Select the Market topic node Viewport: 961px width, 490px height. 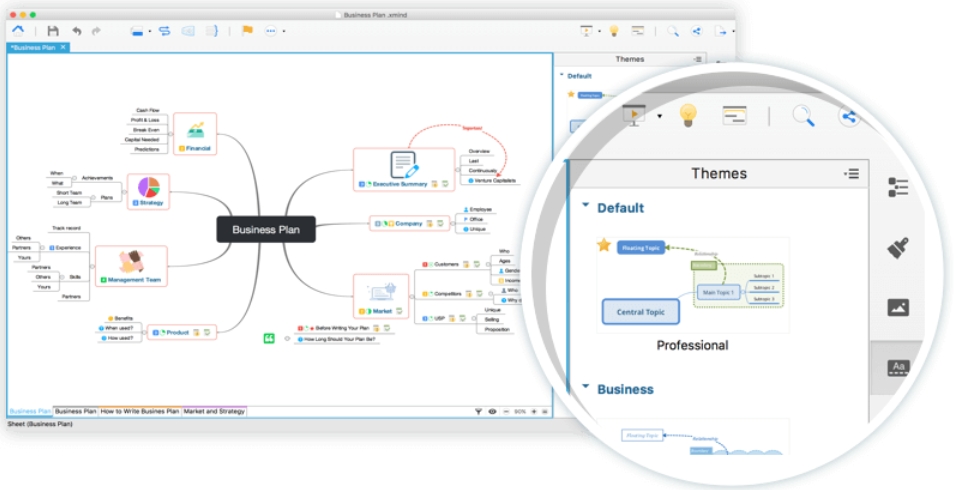[x=381, y=296]
